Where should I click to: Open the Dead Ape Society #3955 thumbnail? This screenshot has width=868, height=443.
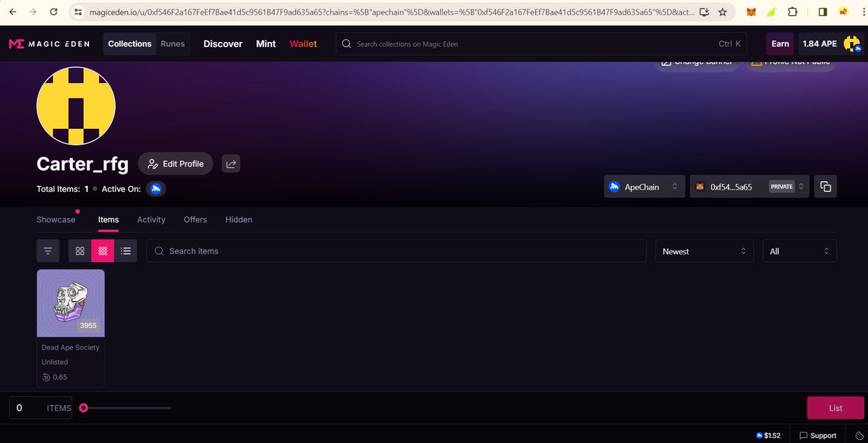tap(71, 303)
